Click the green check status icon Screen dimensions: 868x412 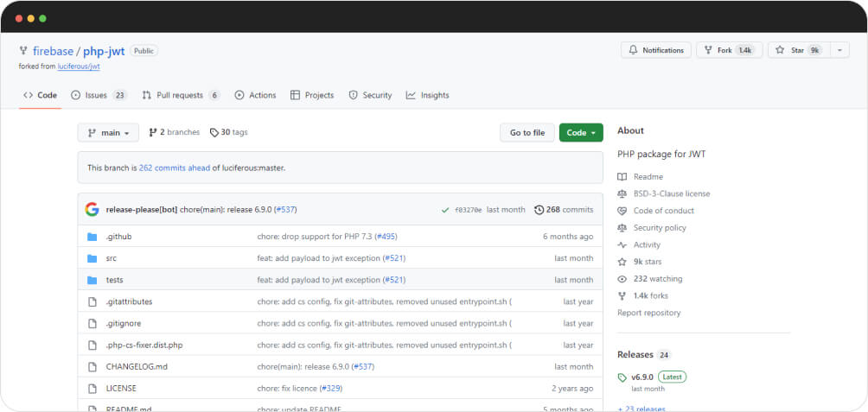445,210
